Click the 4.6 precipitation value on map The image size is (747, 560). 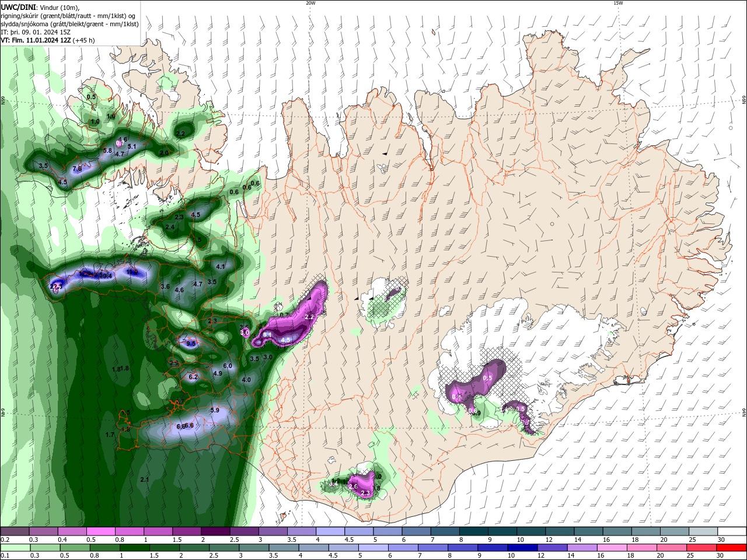179,290
